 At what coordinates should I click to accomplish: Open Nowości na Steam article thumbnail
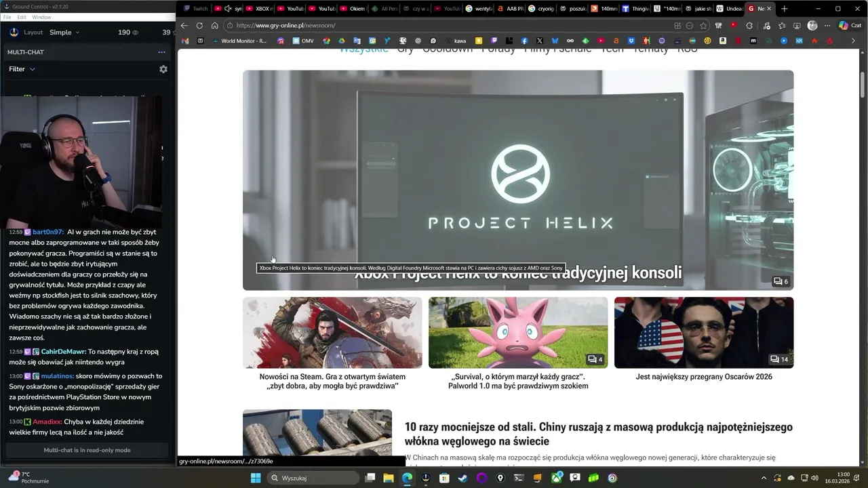pos(332,333)
